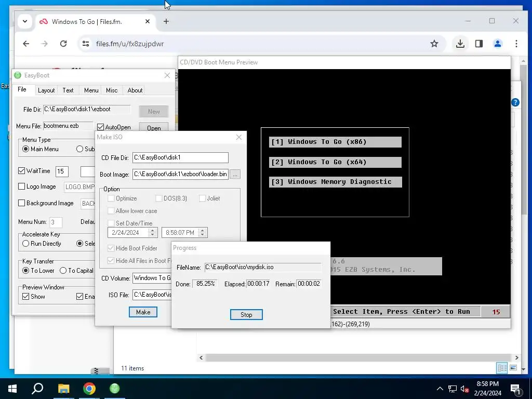Open the Text tab in EasyBoot
532x399 pixels.
(x=68, y=90)
